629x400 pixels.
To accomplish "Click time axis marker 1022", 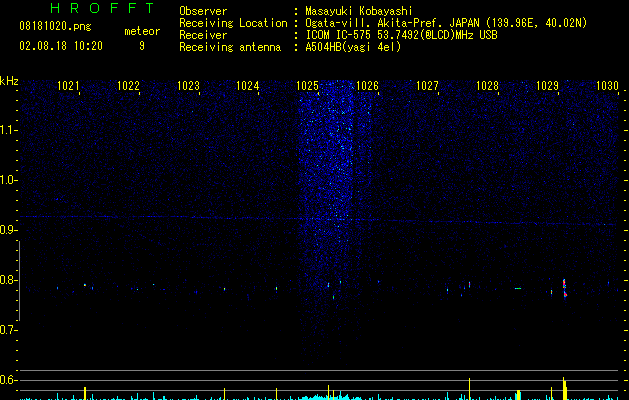I will 128,86.
